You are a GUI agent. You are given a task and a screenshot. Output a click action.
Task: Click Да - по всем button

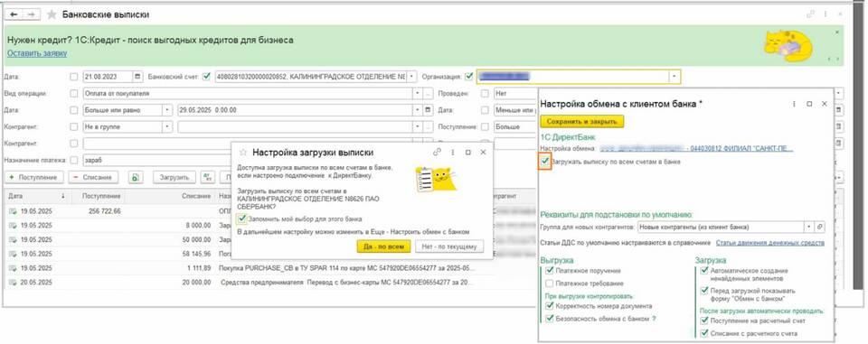(x=383, y=246)
